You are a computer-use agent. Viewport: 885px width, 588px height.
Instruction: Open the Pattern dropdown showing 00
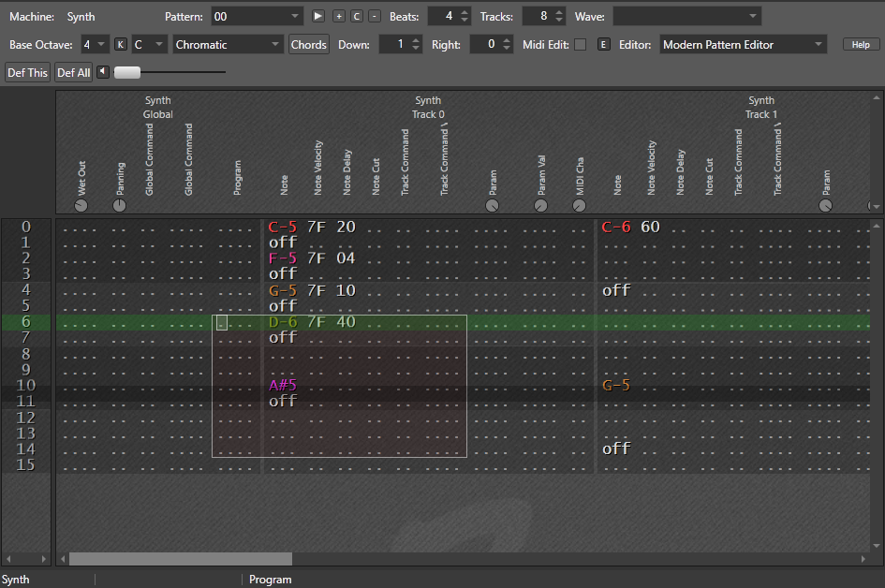tap(258, 16)
